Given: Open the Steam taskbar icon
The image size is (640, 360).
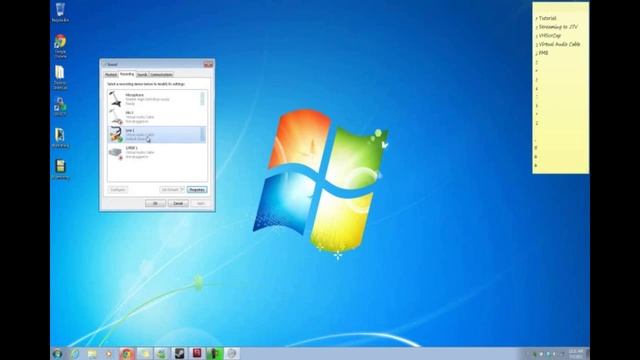Looking at the screenshot, I should pyautogui.click(x=180, y=353).
